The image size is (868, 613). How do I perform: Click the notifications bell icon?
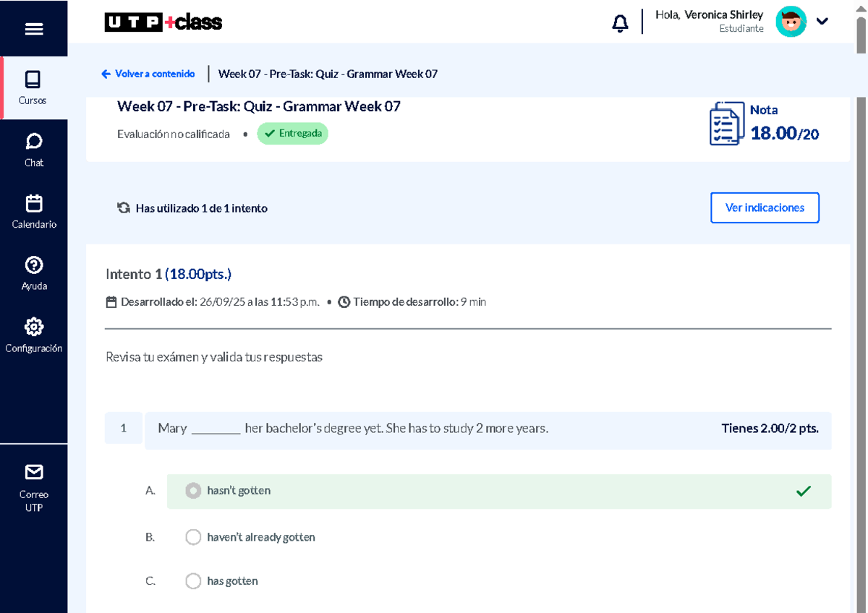pos(620,23)
